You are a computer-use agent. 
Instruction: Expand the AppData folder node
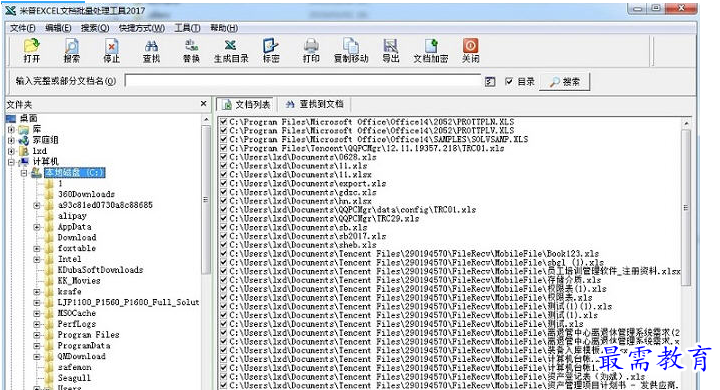coord(37,227)
